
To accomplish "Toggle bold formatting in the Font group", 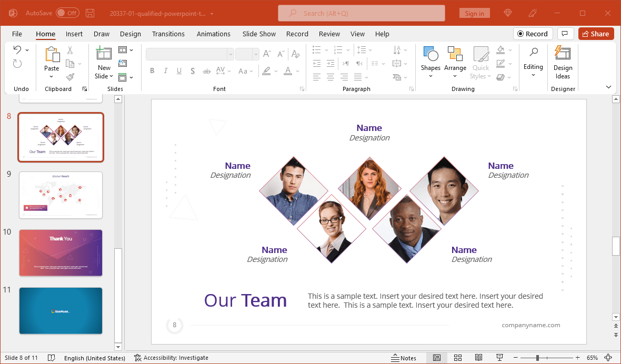I will coord(152,70).
